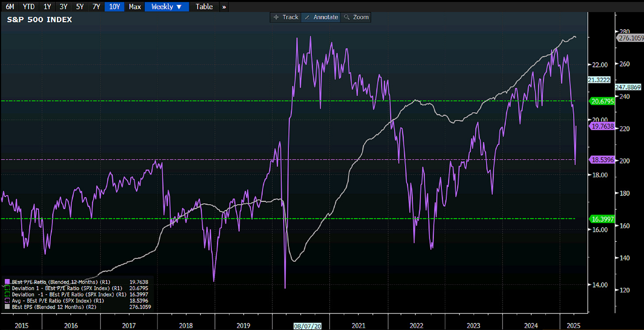Open the Weekly periodicity dropdown
The image size is (644, 330).
point(167,7)
